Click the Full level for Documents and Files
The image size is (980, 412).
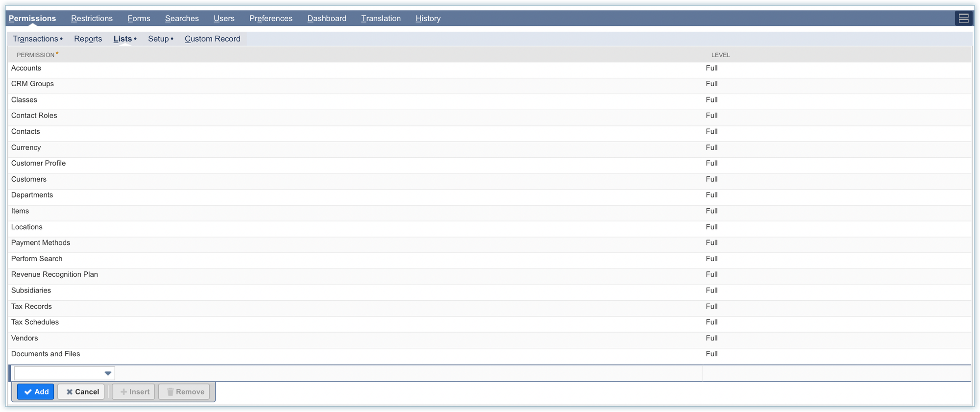click(x=711, y=354)
